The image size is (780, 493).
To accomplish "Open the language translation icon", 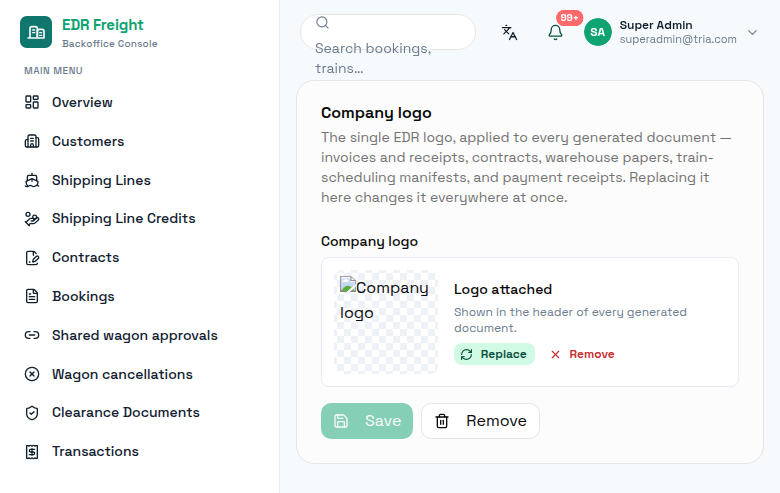I will pyautogui.click(x=509, y=32).
